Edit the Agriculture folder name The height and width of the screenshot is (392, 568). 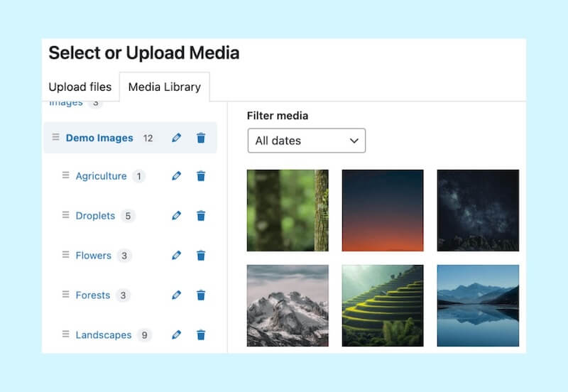[x=177, y=176]
